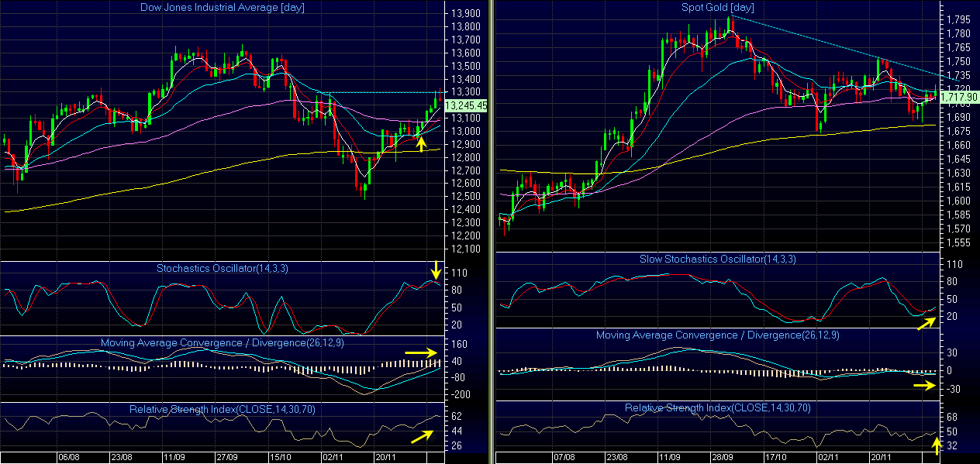This screenshot has height=464, width=980.
Task: Click the Slow Stochastics Oscillator(14,3,3) title
Action: (x=717, y=259)
